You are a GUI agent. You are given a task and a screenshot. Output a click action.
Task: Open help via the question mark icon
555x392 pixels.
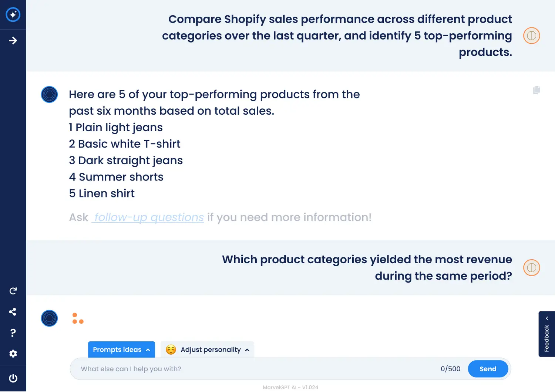[x=13, y=333]
